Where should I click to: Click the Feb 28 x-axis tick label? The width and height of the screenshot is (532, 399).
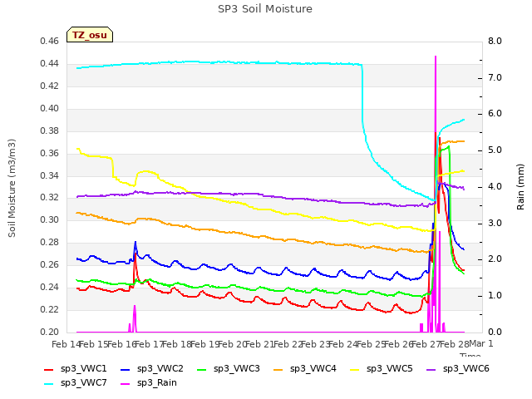click(x=454, y=344)
